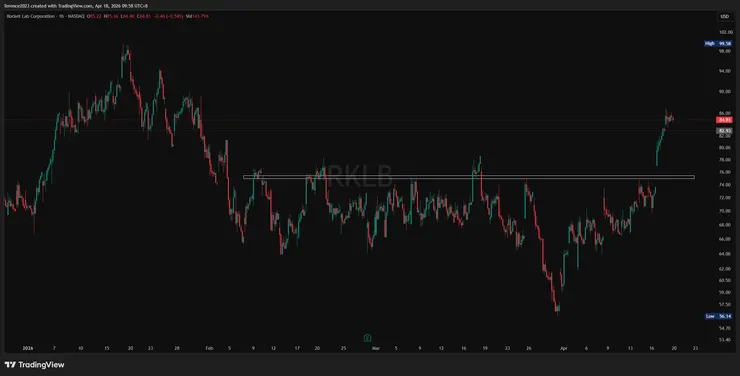Open the USD currency selector

pos(724,17)
